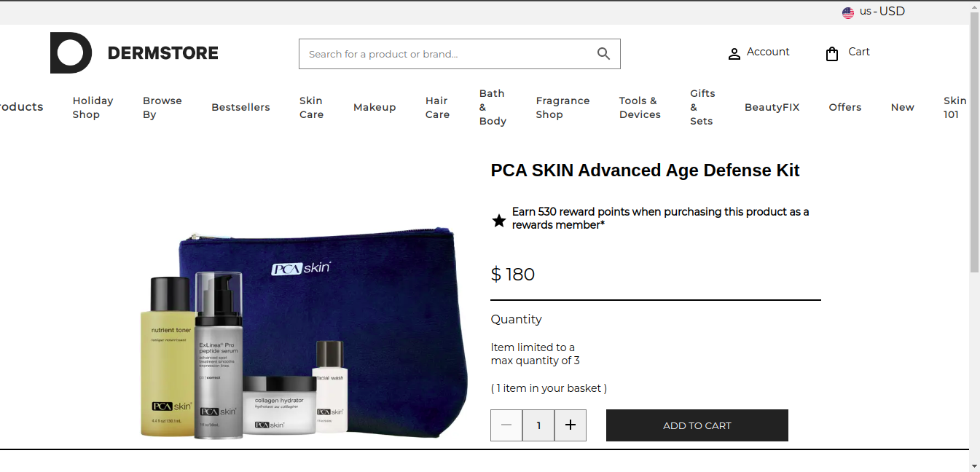Expand the Browse By menu

point(162,107)
